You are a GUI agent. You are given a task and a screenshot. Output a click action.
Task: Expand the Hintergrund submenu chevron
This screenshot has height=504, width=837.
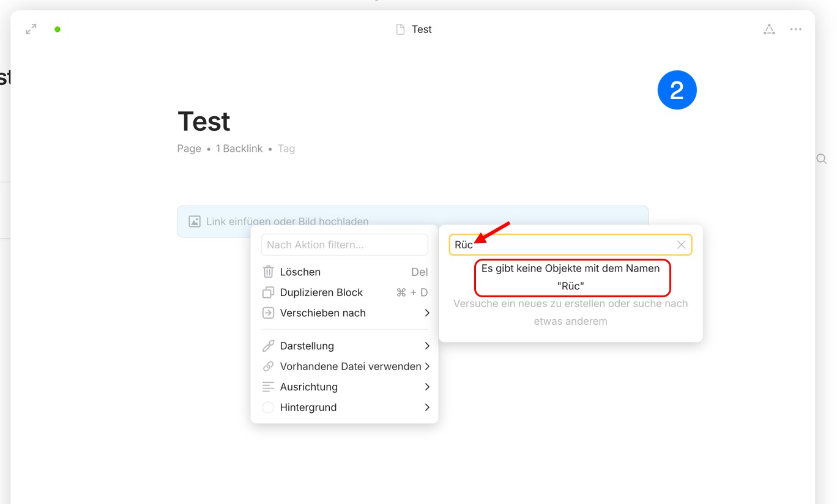pos(426,407)
